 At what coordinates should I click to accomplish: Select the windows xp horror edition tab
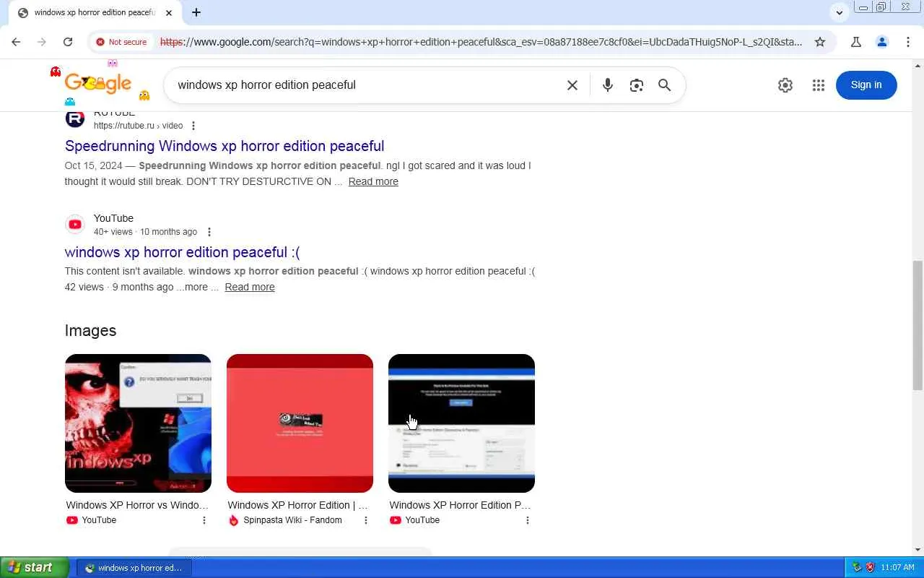pyautogui.click(x=94, y=13)
